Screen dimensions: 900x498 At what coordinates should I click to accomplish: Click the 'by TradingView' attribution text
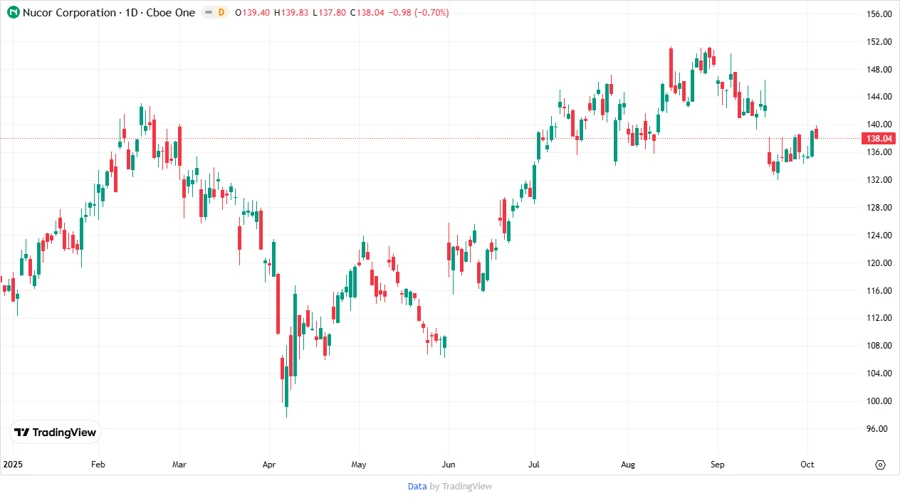tap(460, 486)
